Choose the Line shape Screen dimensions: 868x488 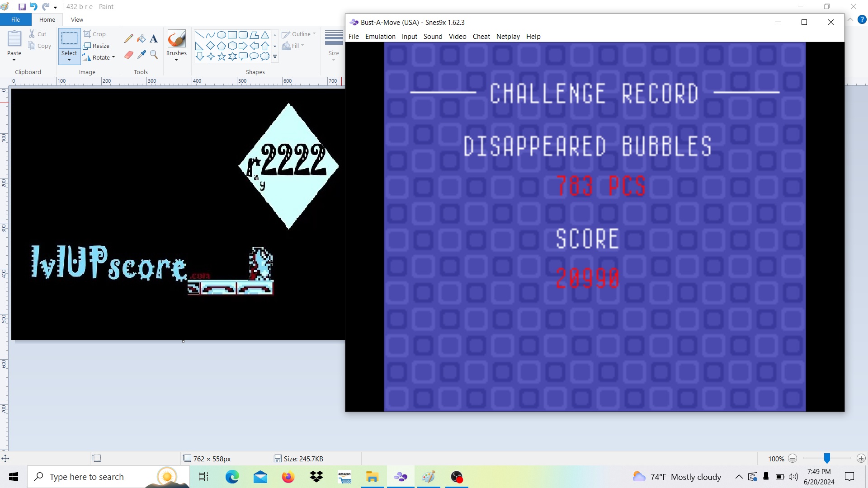199,35
